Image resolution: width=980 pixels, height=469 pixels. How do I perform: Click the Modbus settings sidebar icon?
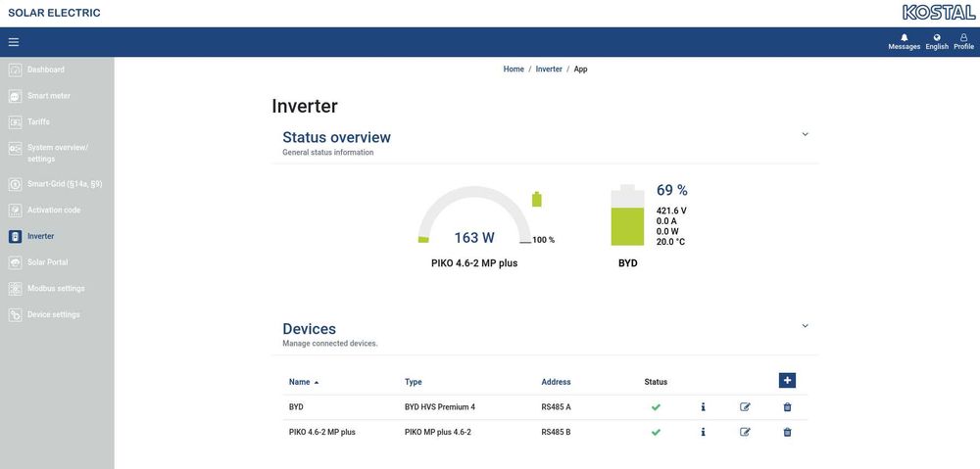coord(15,289)
